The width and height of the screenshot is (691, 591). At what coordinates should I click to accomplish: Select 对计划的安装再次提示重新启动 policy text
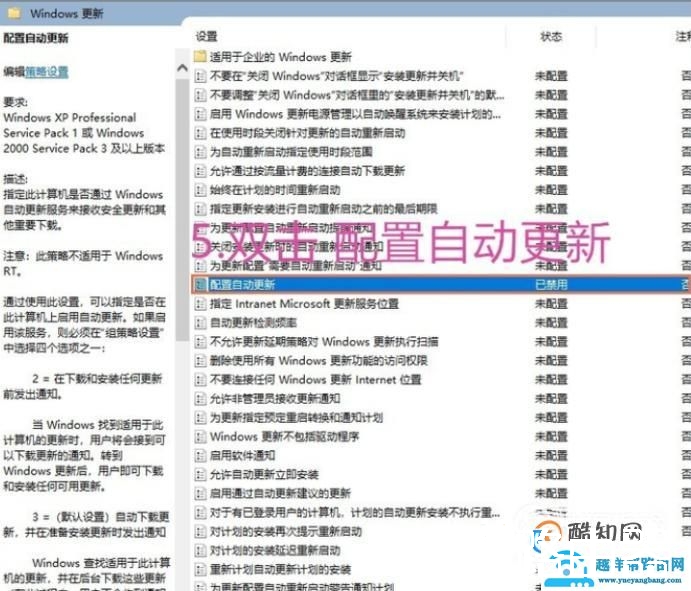click(285, 532)
